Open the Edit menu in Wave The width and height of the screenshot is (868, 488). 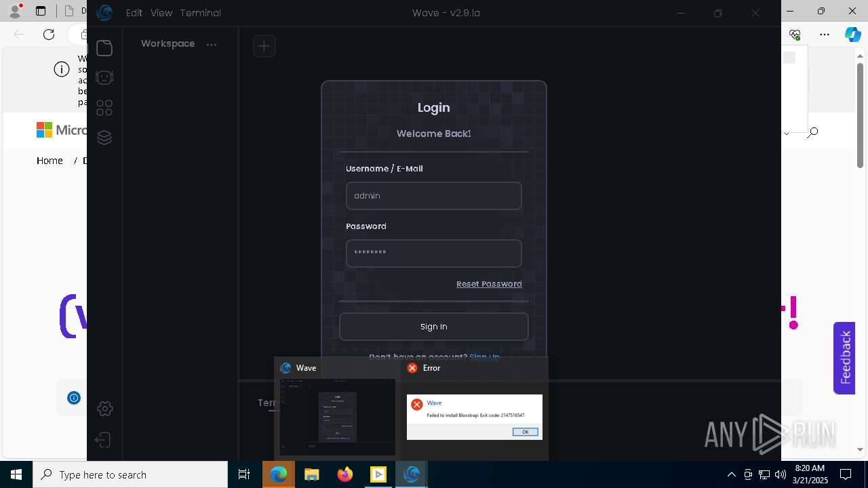(134, 13)
